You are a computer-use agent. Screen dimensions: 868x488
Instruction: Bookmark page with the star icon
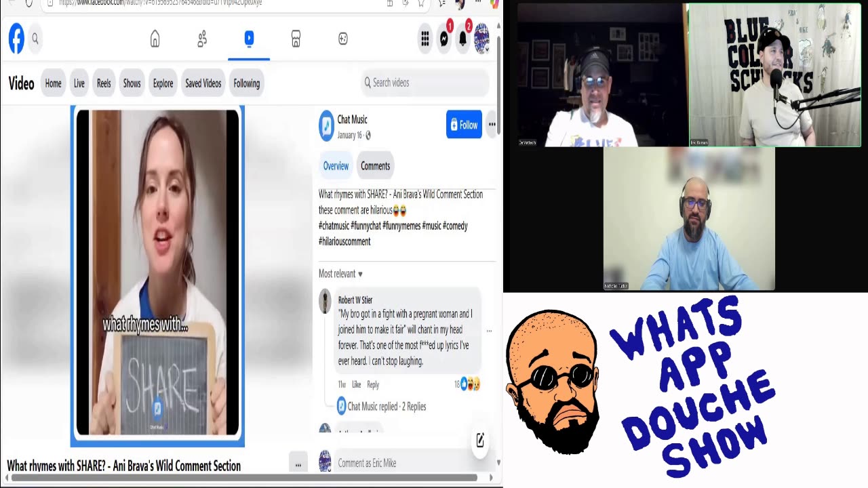click(421, 3)
